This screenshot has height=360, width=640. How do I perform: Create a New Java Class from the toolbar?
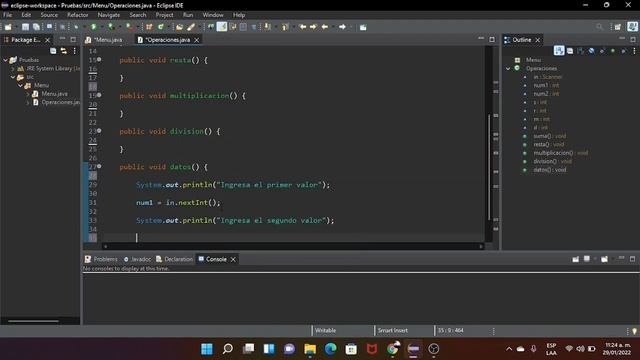(x=160, y=27)
